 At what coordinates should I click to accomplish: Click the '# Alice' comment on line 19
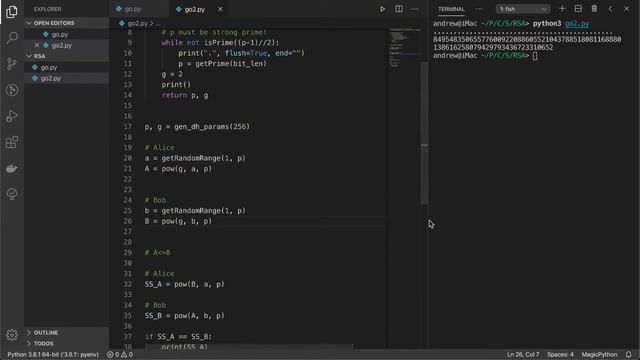tap(159, 148)
